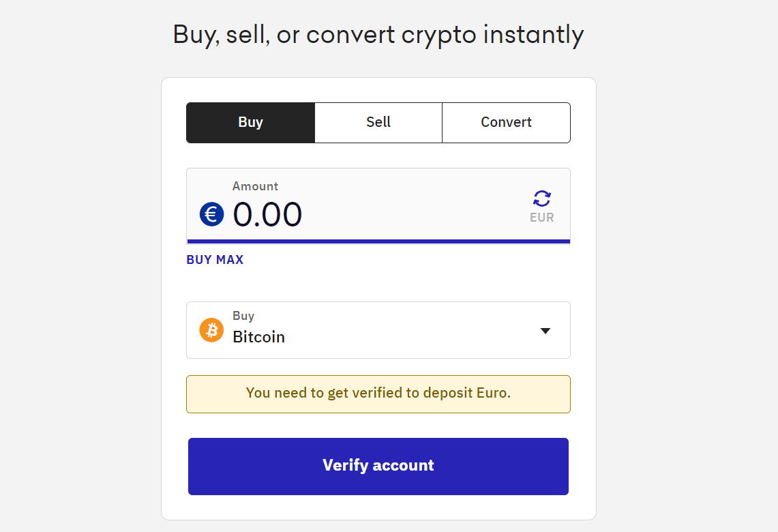Switch to the Buy tab

point(250,123)
